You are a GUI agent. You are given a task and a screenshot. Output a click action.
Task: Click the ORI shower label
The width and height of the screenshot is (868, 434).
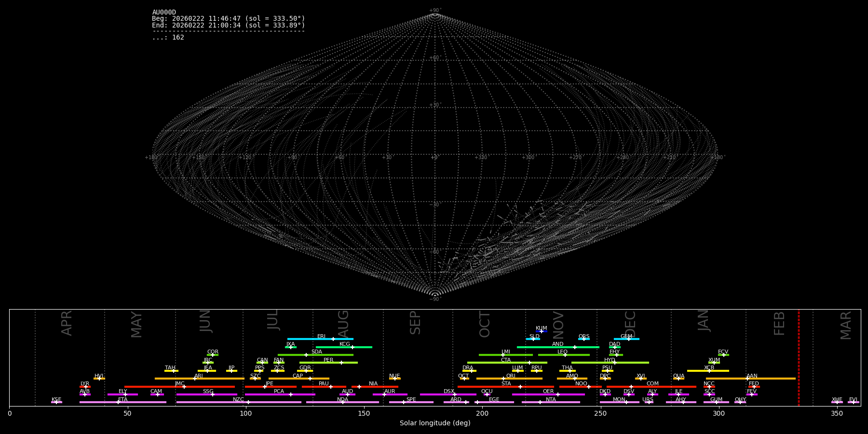(511, 376)
